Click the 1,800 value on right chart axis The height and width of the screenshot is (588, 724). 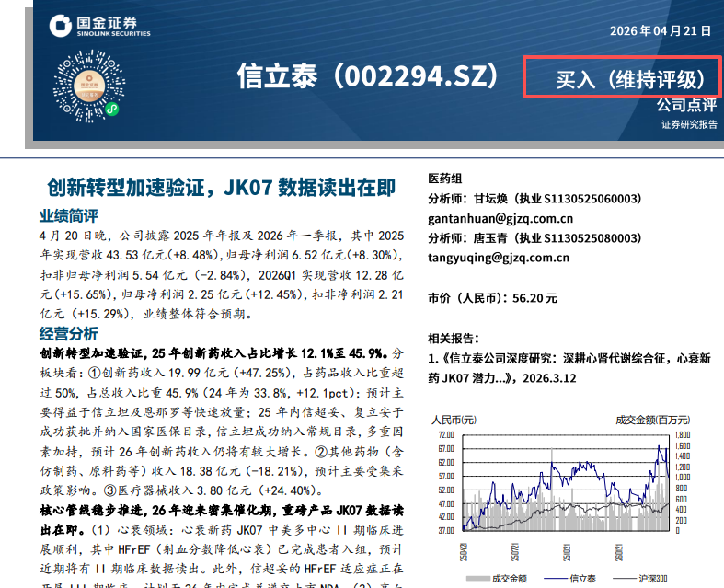point(683,434)
